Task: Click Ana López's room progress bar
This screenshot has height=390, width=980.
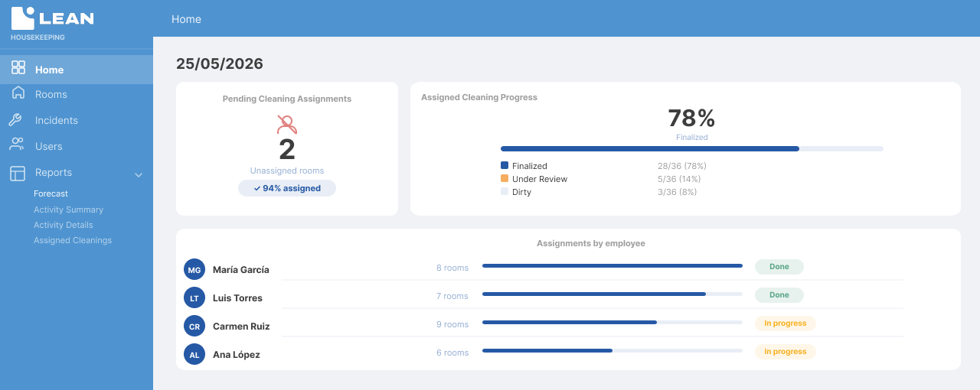Action: click(612, 351)
